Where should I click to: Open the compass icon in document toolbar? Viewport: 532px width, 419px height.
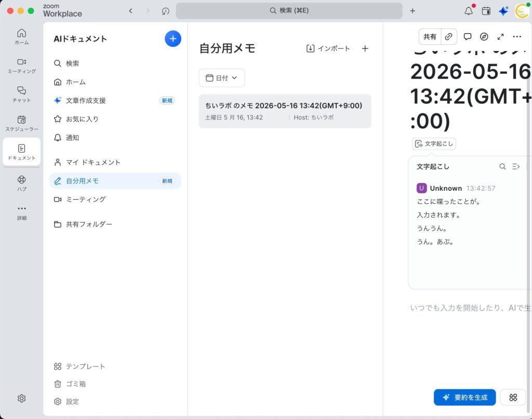(x=484, y=37)
